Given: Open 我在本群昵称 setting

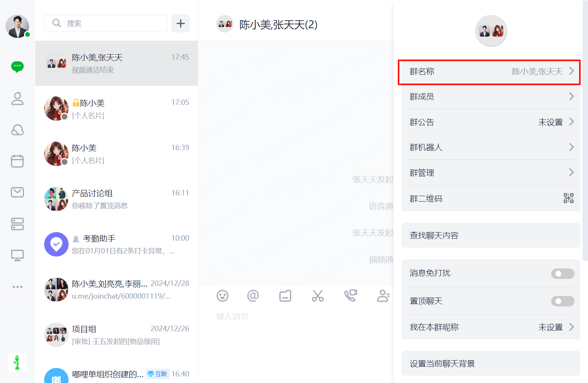Looking at the screenshot, I should (491, 327).
